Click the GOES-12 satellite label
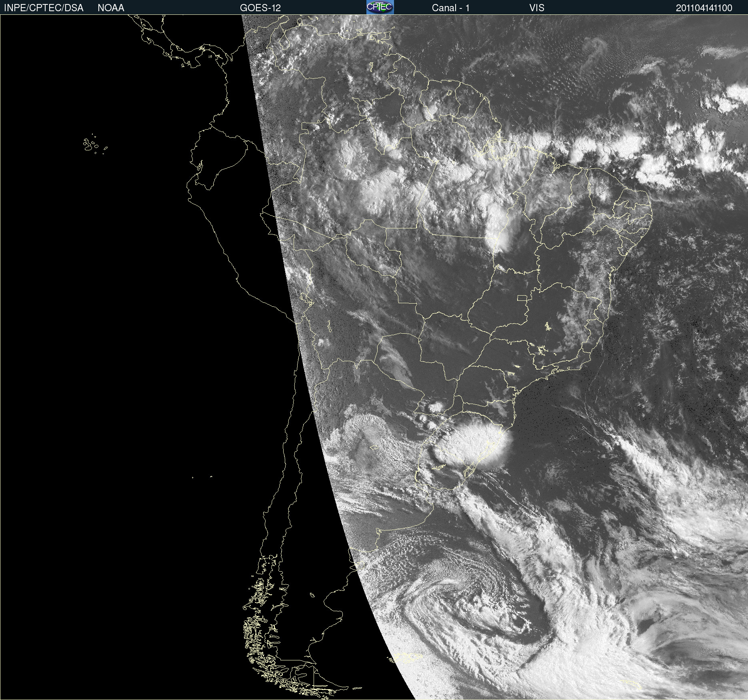The width and height of the screenshot is (748, 700). 260,8
